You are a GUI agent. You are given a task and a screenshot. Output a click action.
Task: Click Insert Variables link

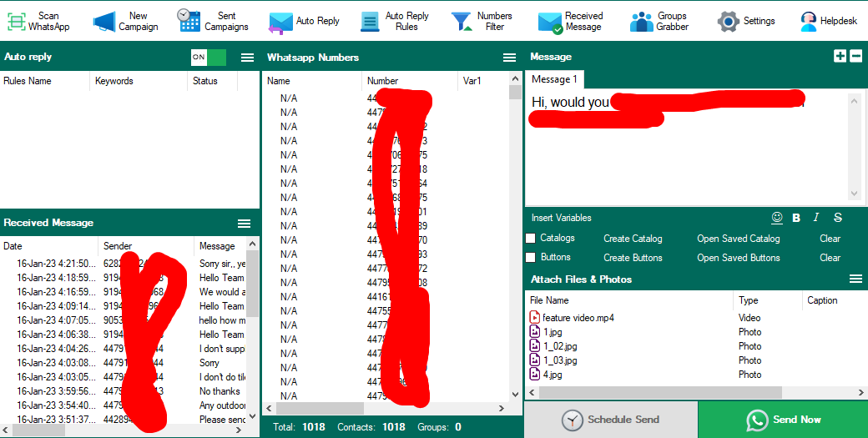coord(562,218)
